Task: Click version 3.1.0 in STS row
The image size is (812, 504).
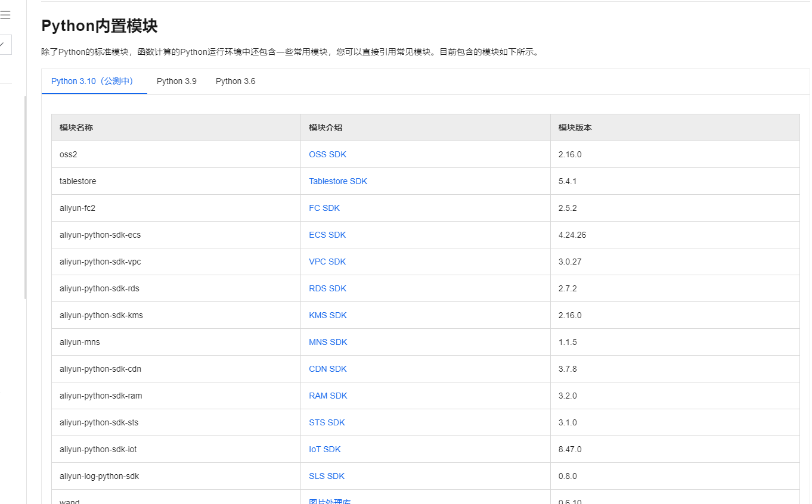Action: [568, 422]
